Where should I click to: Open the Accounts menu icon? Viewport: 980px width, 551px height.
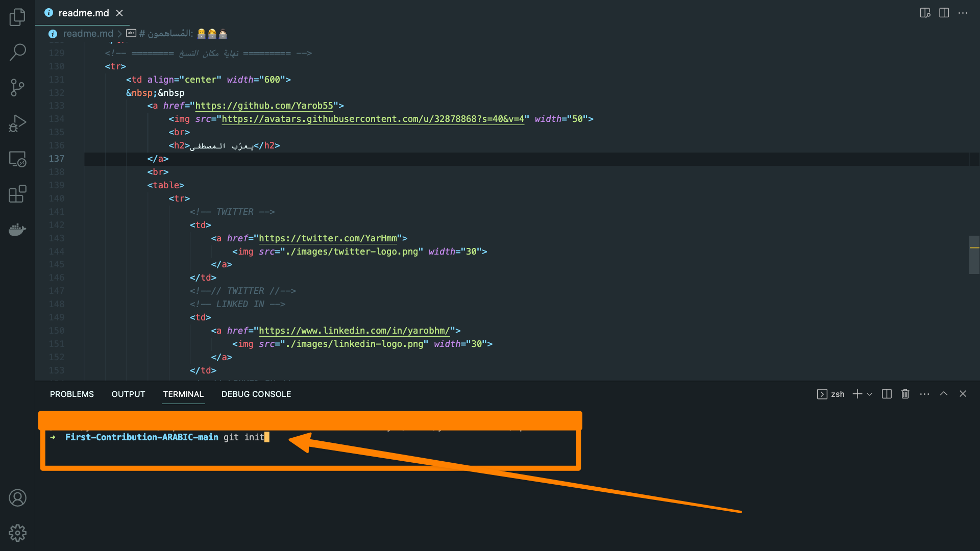[17, 497]
